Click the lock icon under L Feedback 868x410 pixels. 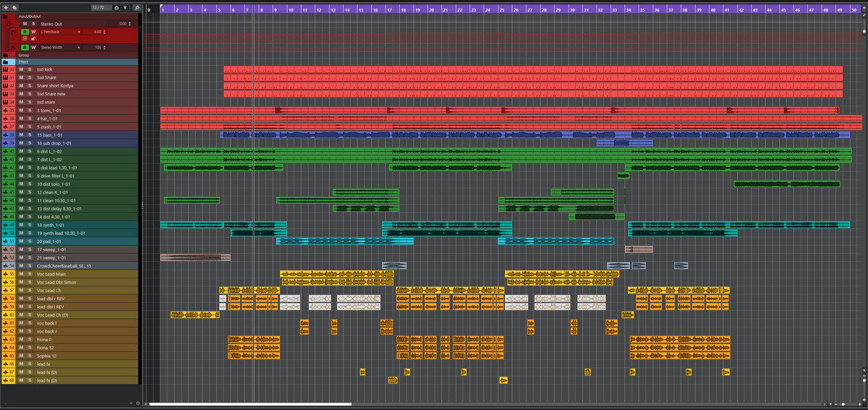pos(33,38)
